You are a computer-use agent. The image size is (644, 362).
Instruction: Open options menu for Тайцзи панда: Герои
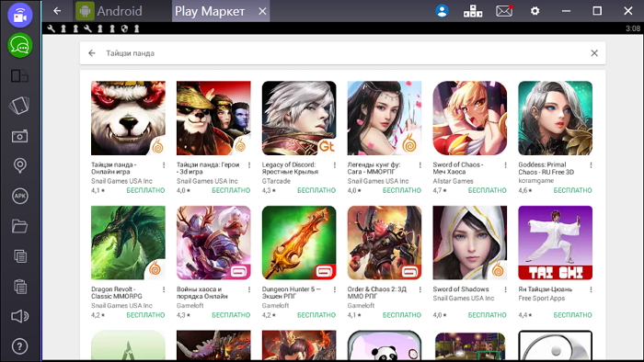[x=249, y=165]
